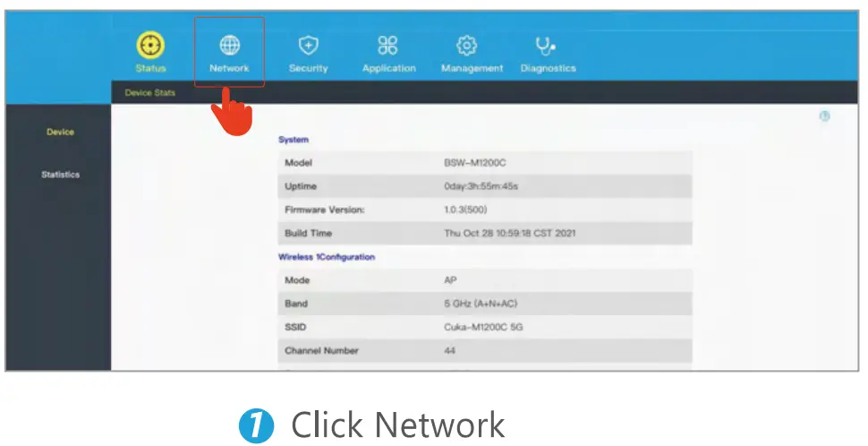Click the Application label text
This screenshot has width=868, height=446.
389,68
